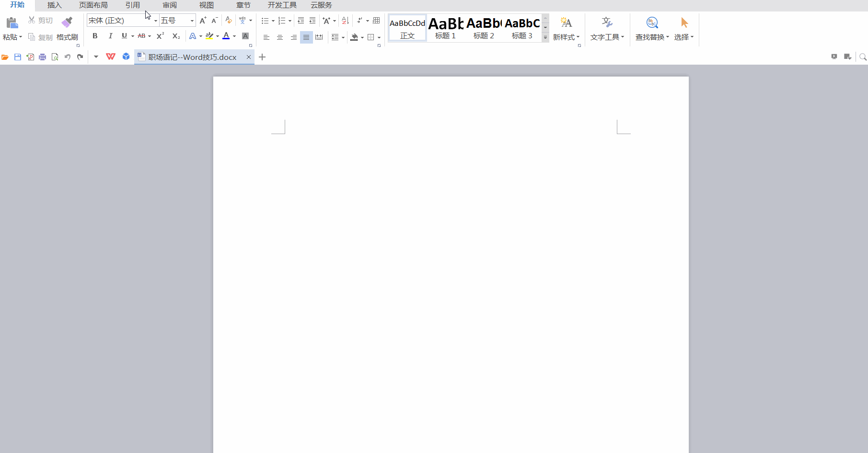The image size is (868, 453).
Task: Toggle bold formatting with B button
Action: (x=95, y=36)
